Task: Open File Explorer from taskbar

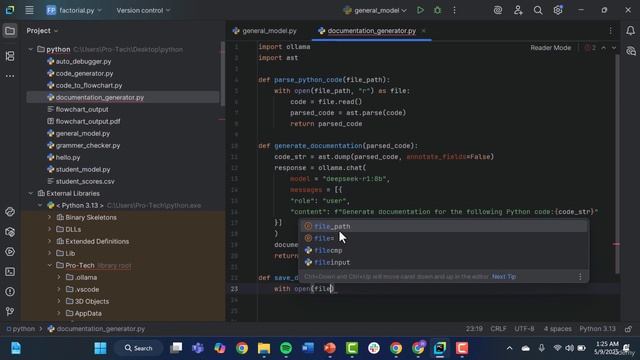Action: pos(264,348)
